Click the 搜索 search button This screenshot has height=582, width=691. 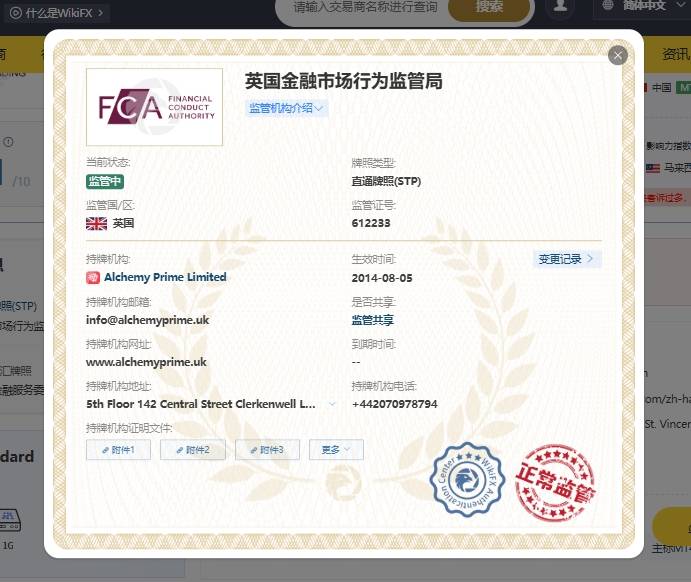(489, 8)
